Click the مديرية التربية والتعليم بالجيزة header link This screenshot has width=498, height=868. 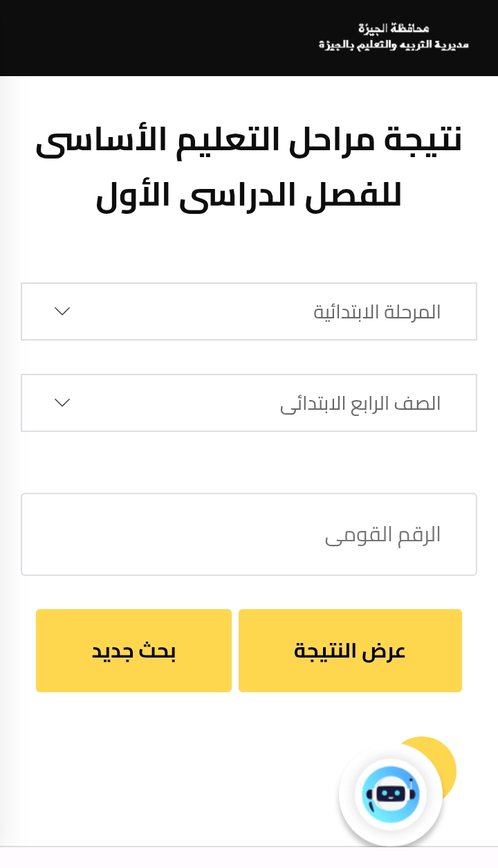[394, 45]
